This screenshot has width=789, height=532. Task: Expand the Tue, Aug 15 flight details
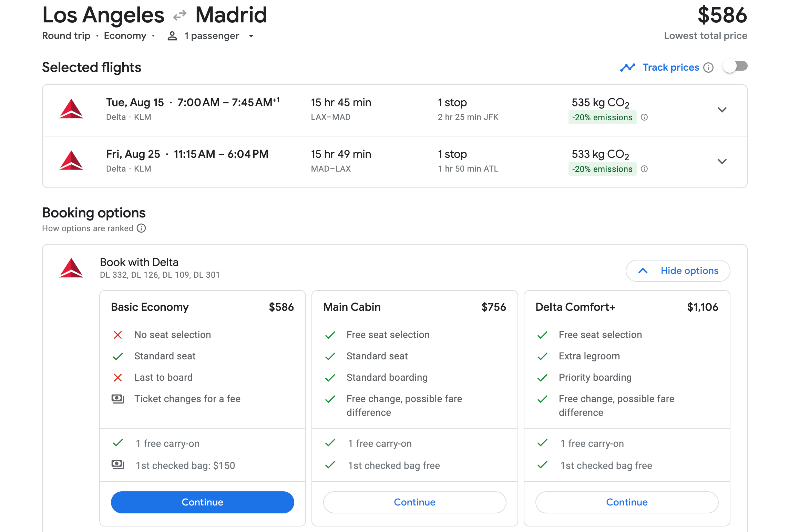pyautogui.click(x=722, y=110)
